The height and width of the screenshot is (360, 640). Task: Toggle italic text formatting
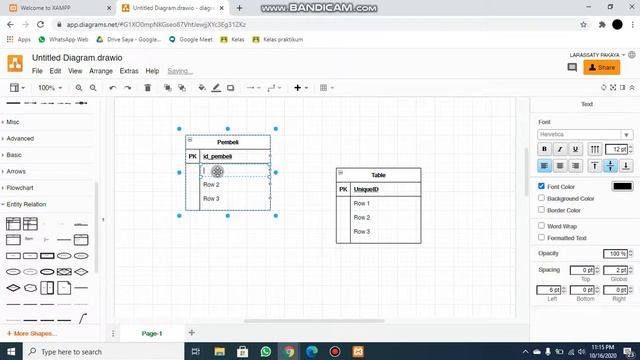(560, 149)
